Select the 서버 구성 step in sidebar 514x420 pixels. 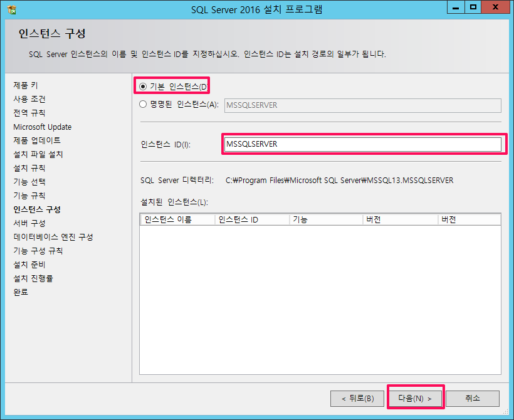(29, 223)
